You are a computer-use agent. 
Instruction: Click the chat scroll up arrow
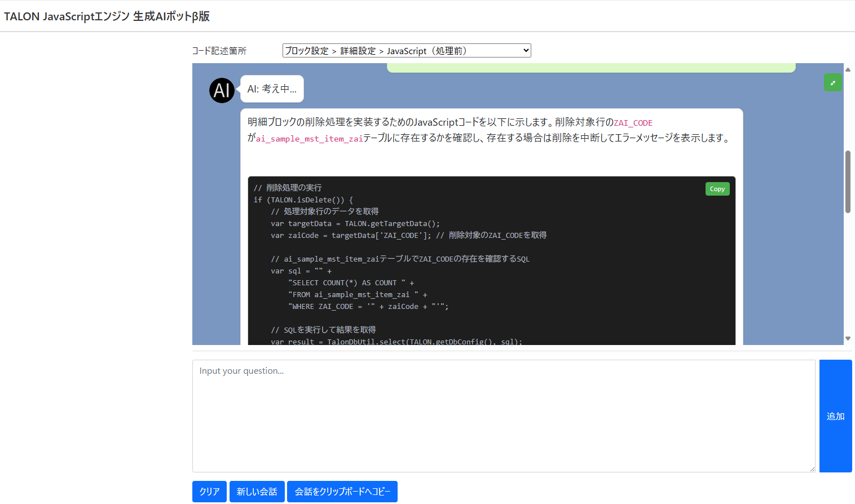click(848, 69)
